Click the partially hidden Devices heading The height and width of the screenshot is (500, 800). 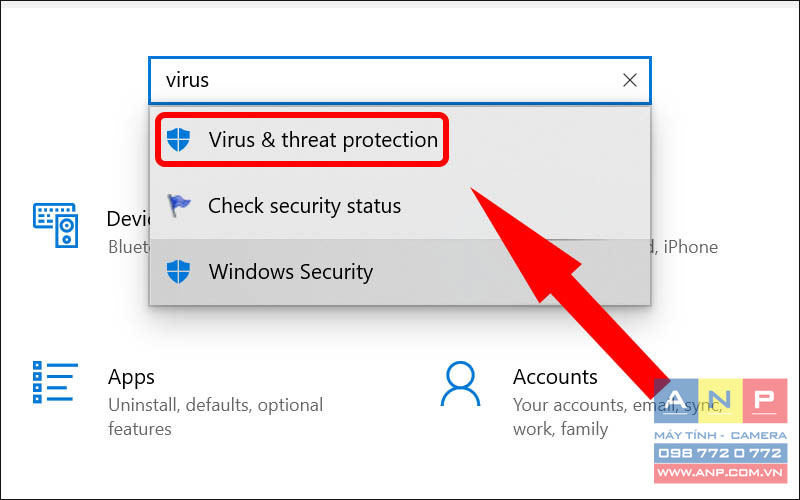(128, 219)
